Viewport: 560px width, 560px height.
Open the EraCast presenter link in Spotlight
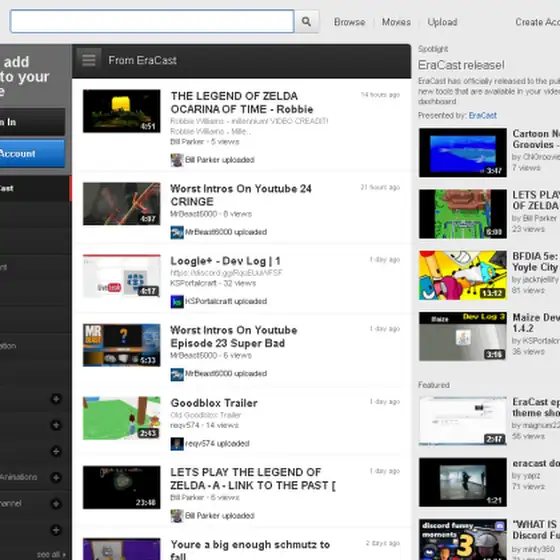(x=482, y=115)
